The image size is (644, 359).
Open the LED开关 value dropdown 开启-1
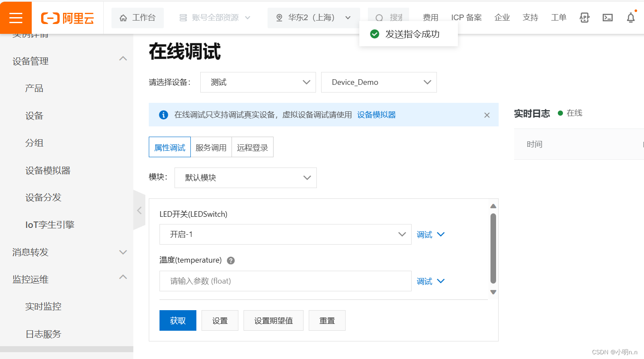coord(286,234)
